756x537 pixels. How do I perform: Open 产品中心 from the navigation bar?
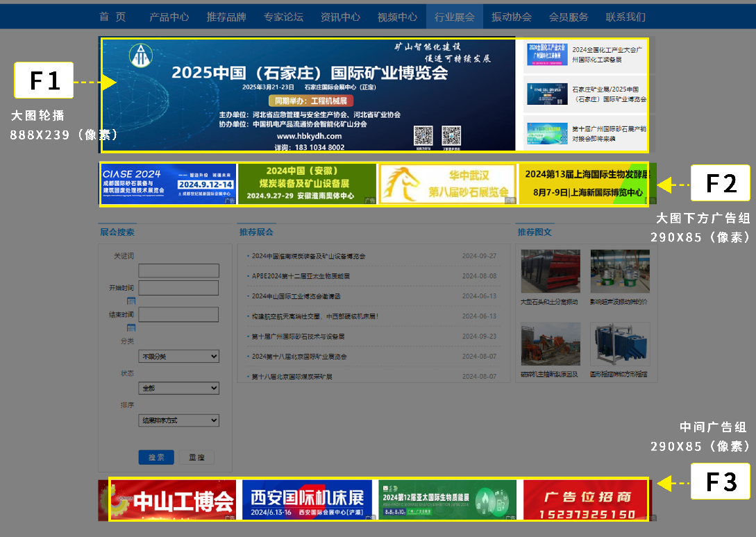click(x=169, y=17)
